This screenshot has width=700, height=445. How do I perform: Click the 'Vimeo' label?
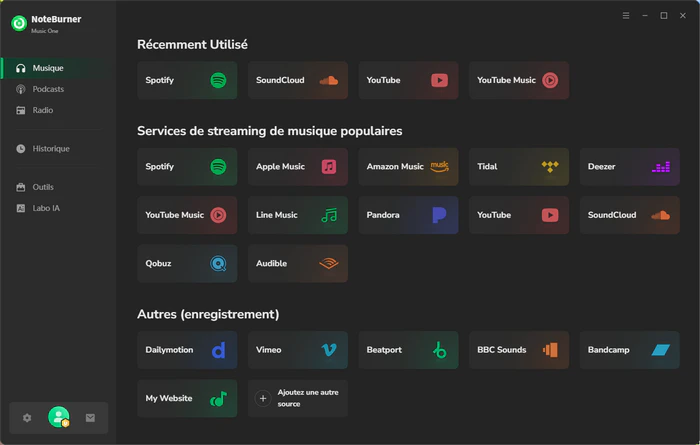tap(269, 350)
